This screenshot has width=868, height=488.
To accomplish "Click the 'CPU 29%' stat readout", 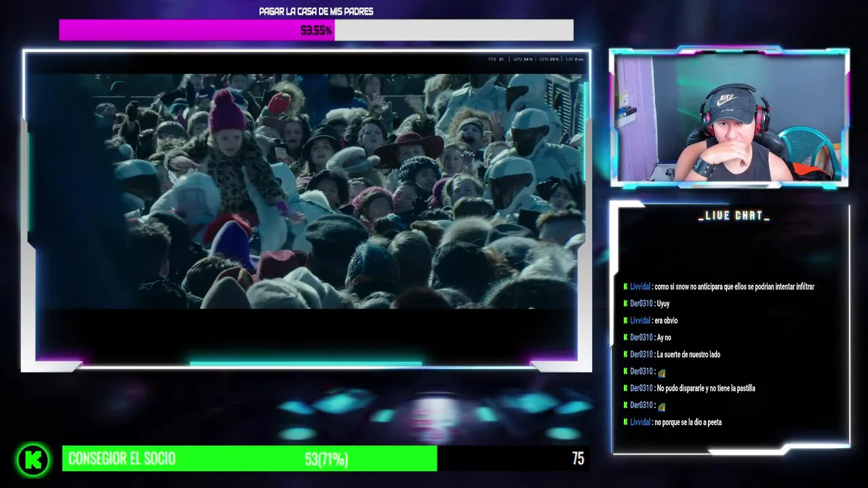I will coord(549,60).
